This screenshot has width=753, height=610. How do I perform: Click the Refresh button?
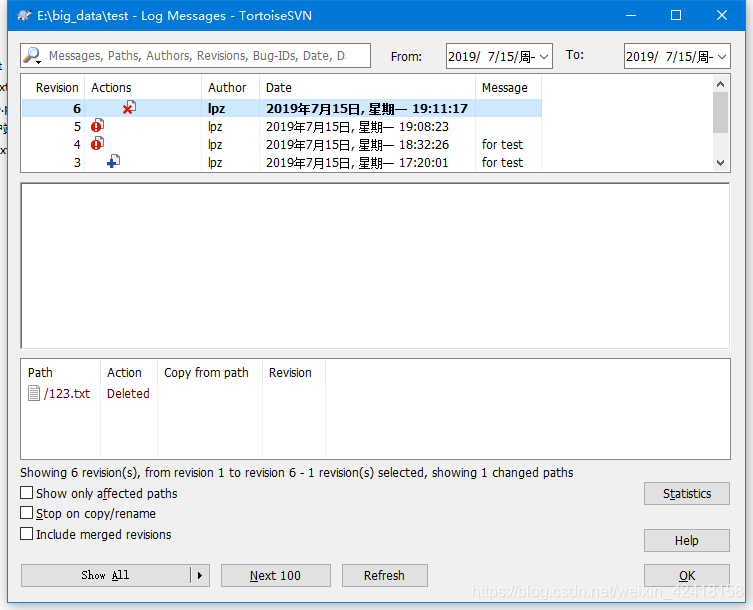(x=385, y=575)
